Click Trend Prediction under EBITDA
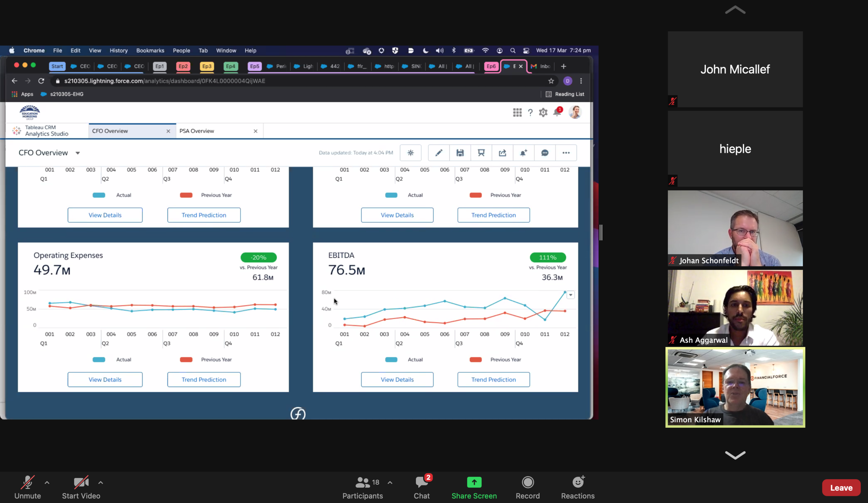 (493, 379)
